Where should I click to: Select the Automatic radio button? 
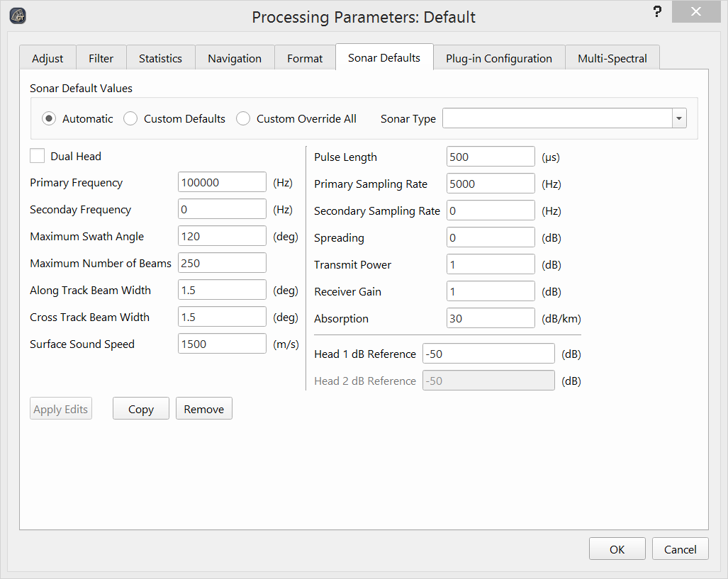point(49,119)
